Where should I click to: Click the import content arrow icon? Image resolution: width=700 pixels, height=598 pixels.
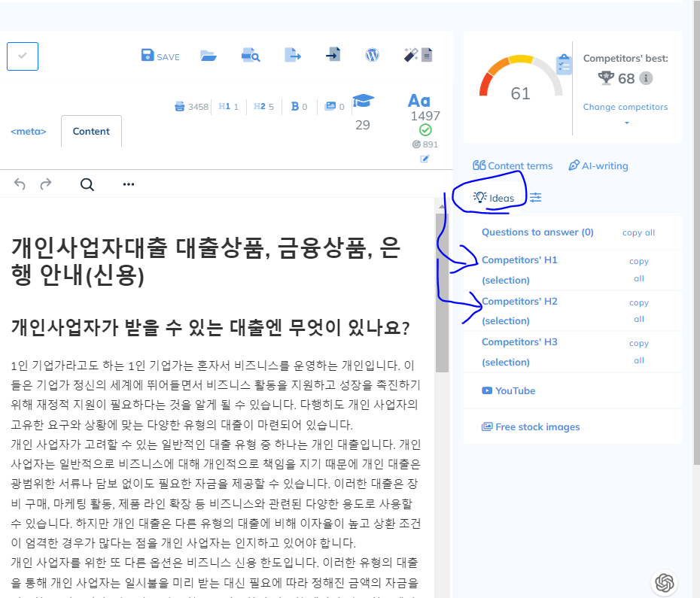[x=333, y=55]
